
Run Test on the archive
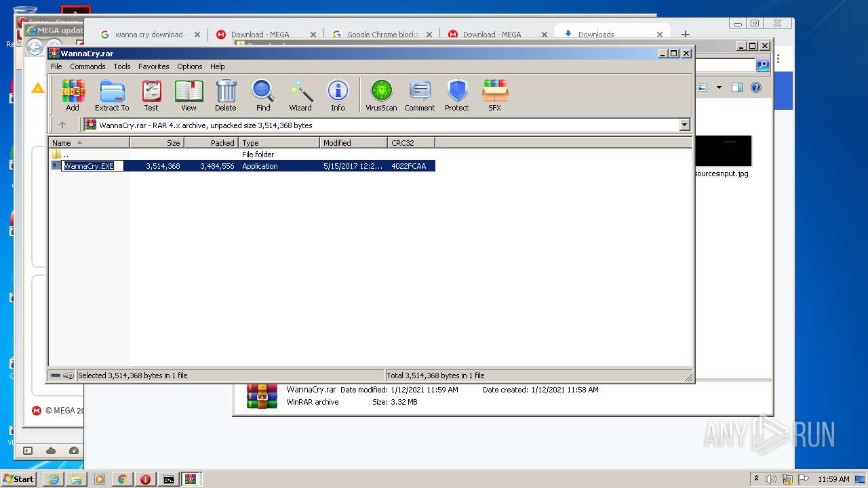pos(151,96)
